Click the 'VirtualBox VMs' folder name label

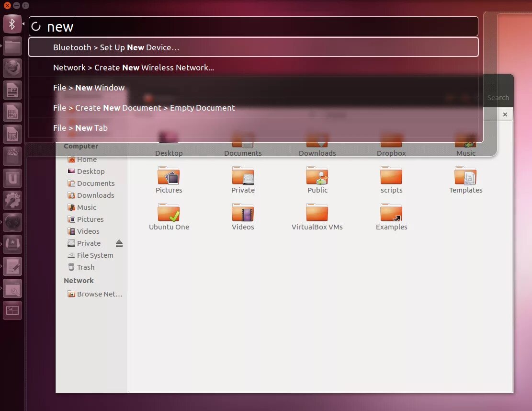point(317,227)
